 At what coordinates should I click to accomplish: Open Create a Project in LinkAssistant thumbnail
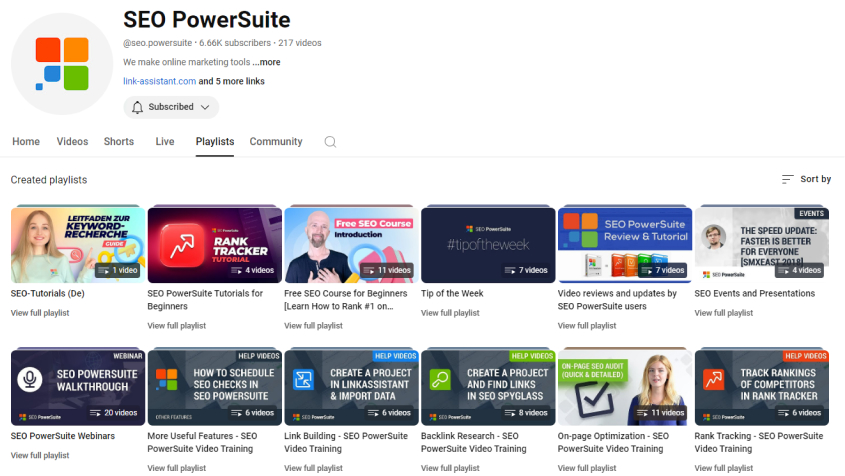click(351, 388)
